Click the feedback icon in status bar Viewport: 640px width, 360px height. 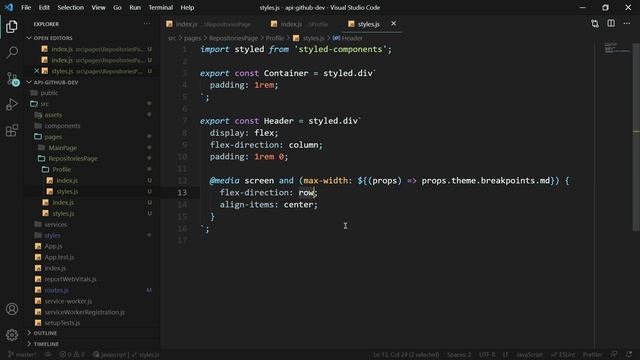[x=614, y=355]
